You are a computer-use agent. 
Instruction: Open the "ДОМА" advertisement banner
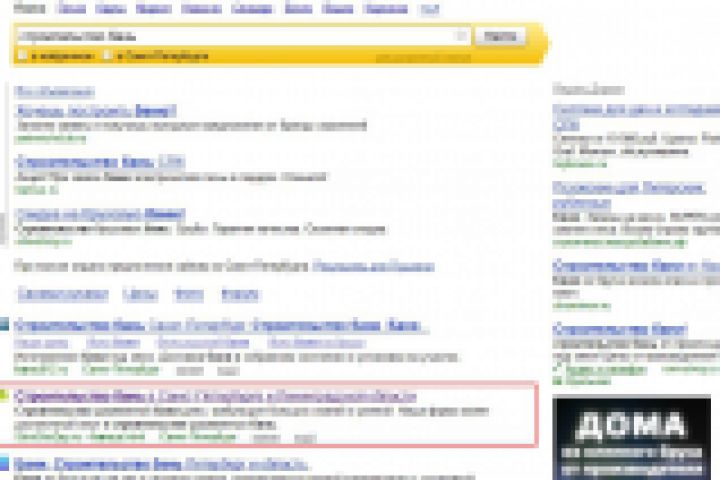631,438
